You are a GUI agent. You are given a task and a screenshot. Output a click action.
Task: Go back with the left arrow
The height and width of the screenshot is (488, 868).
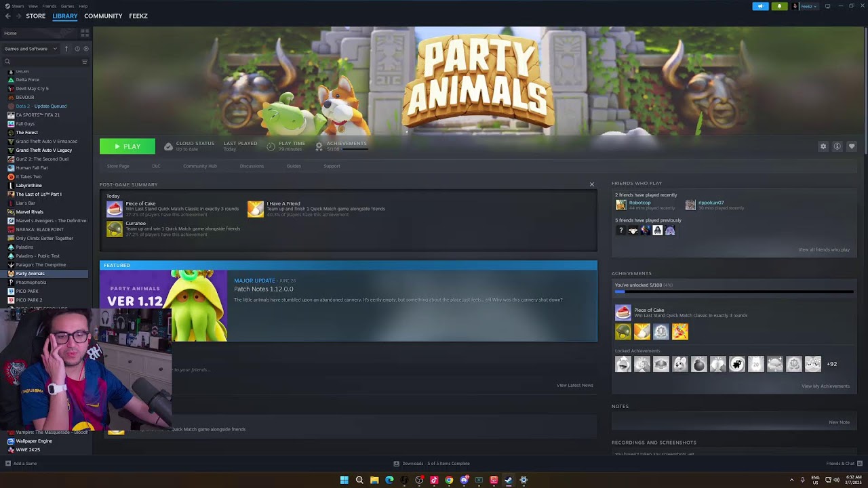click(x=8, y=16)
